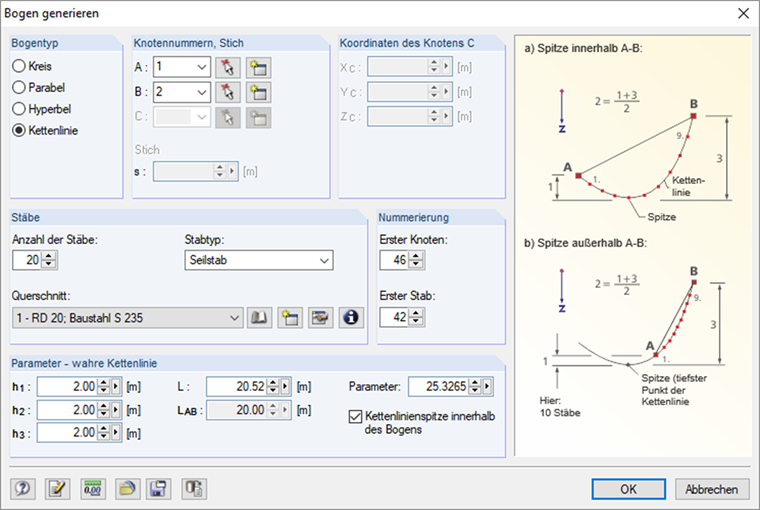This screenshot has width=760, height=510.
Task: Adjust Erster Knoten spinner
Action: [x=416, y=260]
